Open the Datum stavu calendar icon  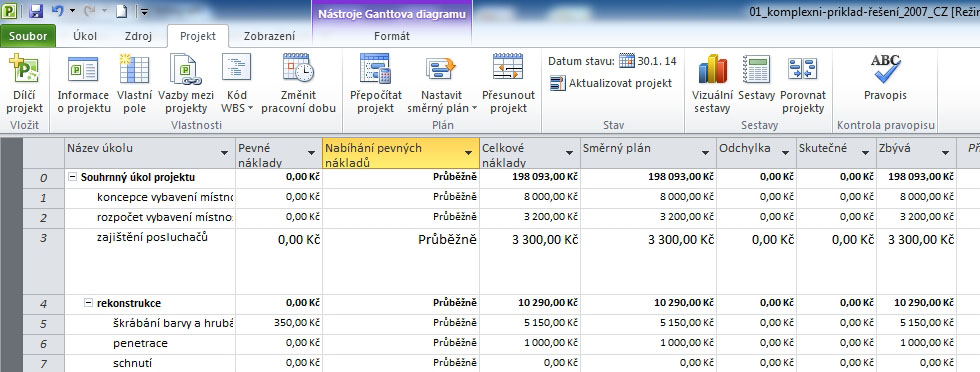click(x=627, y=61)
